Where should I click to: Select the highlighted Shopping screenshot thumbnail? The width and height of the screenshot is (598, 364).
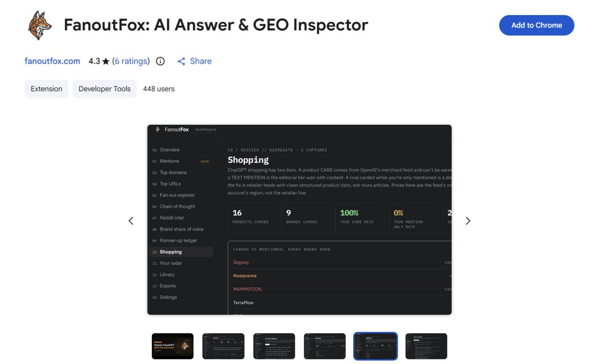click(x=376, y=346)
